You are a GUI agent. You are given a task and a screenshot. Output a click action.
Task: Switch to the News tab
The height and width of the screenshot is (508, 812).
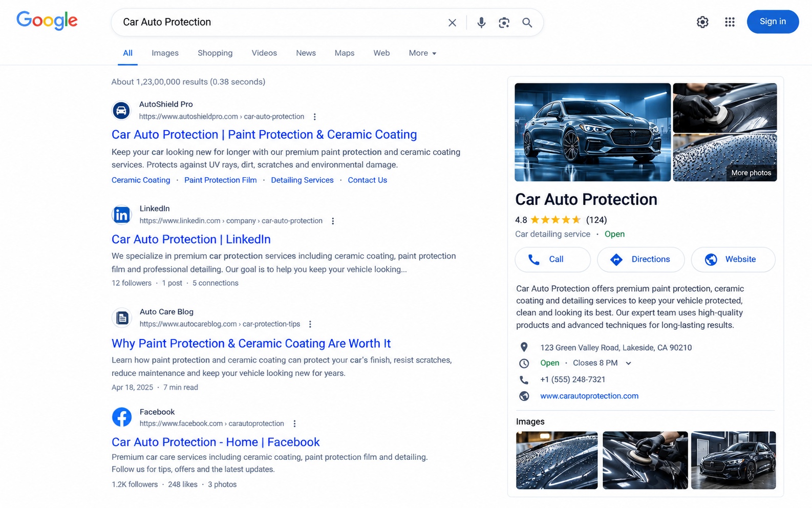click(306, 53)
